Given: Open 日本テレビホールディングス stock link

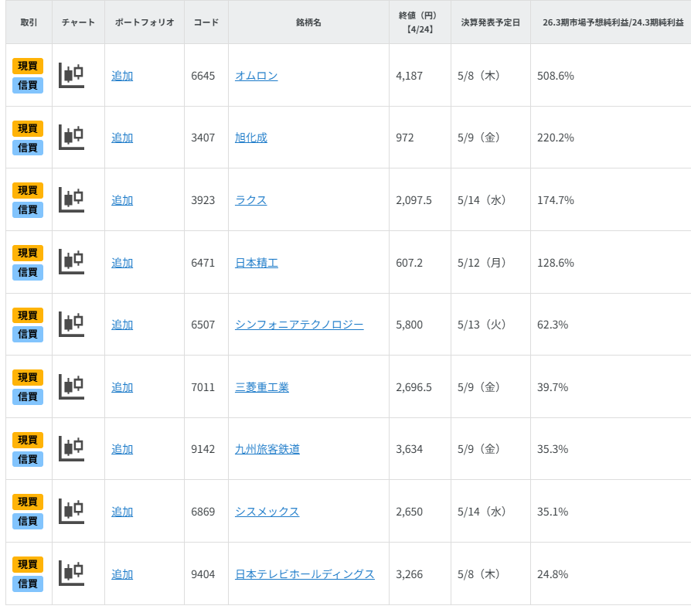Looking at the screenshot, I should coord(305,574).
